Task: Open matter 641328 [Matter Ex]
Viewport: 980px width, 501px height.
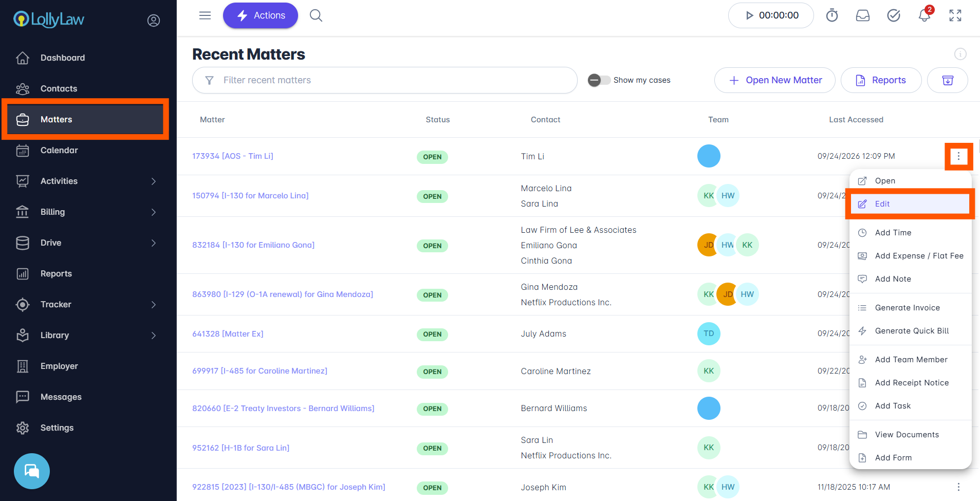Action: click(228, 334)
